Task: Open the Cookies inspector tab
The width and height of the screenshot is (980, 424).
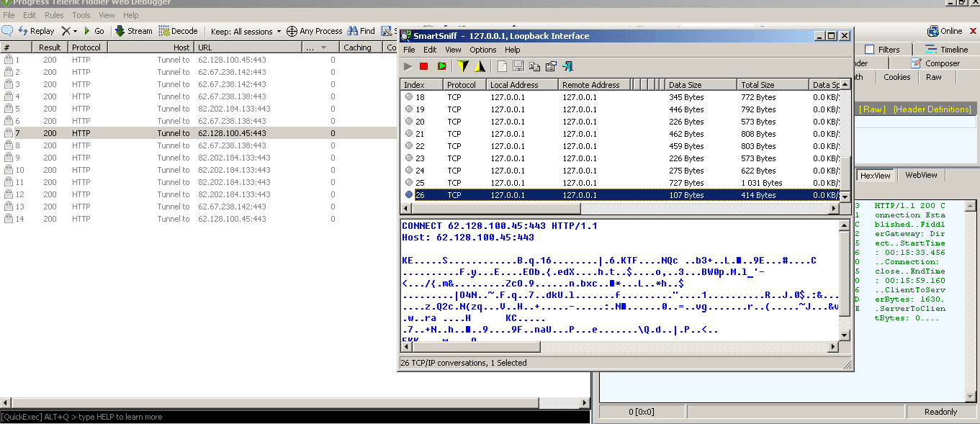Action: (x=896, y=77)
